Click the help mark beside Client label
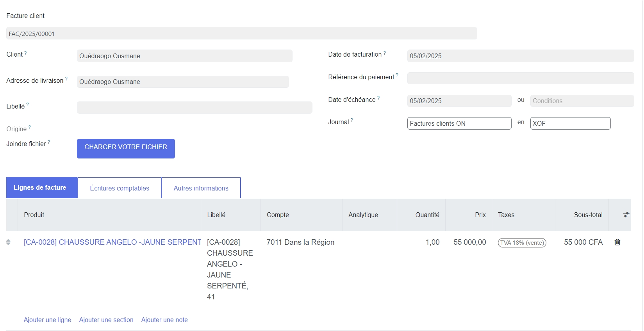This screenshot has width=644, height=331. pos(25,53)
